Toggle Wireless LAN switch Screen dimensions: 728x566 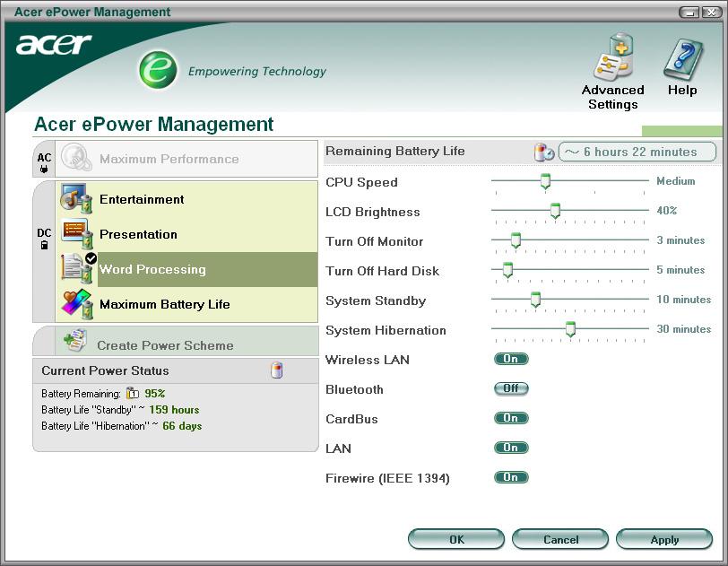[x=511, y=359]
